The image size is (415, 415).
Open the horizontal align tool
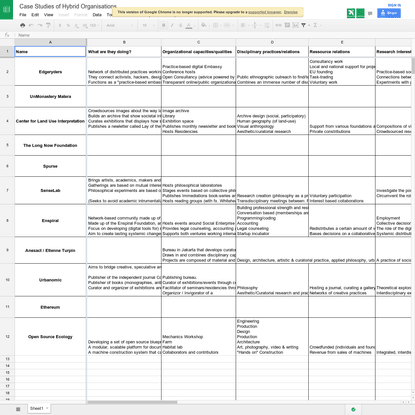(x=243, y=25)
